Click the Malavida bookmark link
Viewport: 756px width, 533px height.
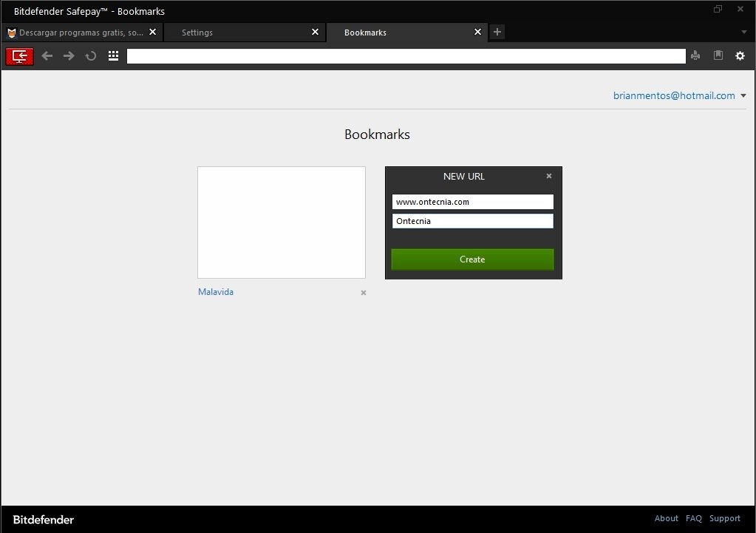point(216,292)
